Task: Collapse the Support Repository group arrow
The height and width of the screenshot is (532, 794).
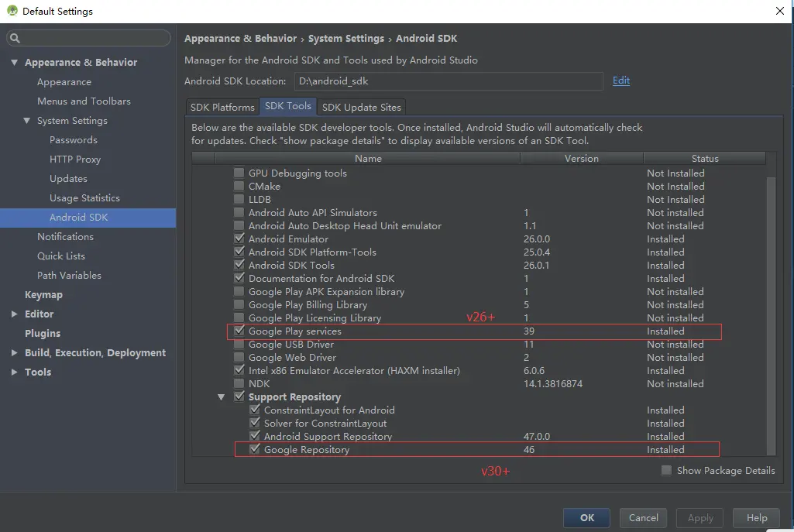Action: click(222, 396)
